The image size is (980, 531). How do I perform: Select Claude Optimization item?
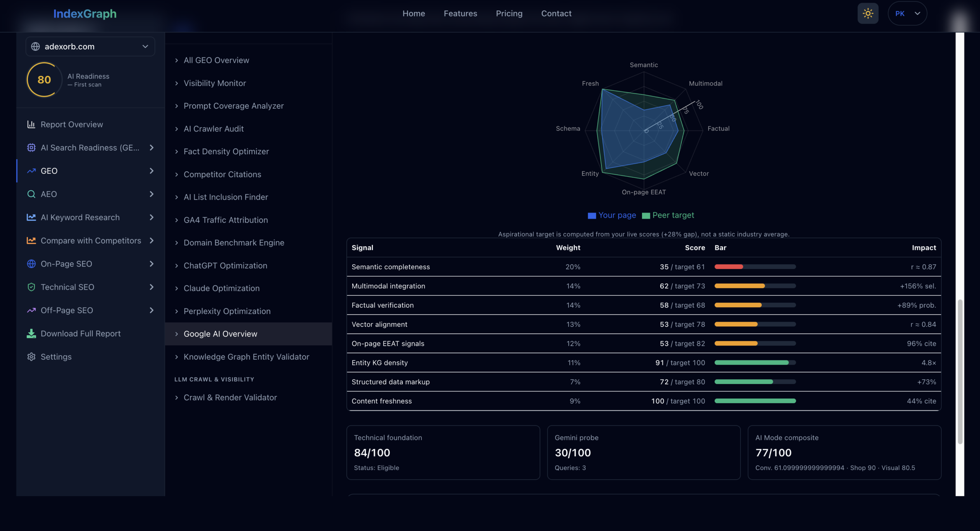point(248,288)
